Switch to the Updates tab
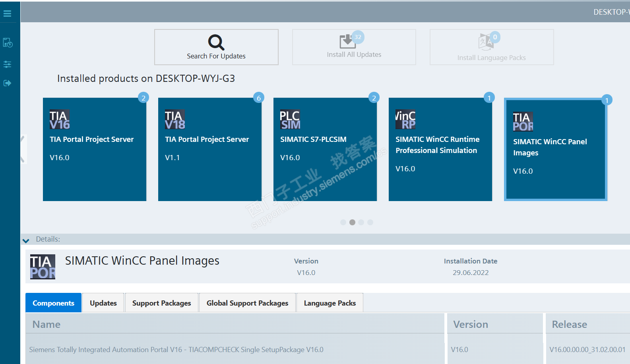Image resolution: width=630 pixels, height=364 pixels. point(103,303)
